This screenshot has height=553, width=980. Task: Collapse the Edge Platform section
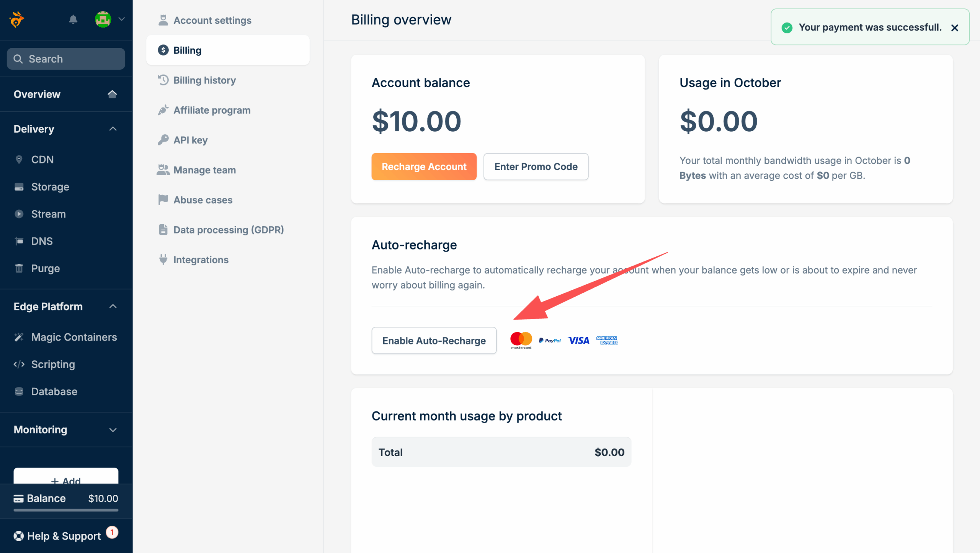coord(113,307)
